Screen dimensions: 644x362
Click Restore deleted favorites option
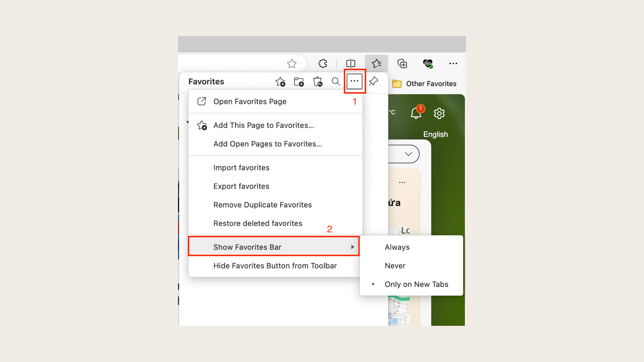tap(258, 223)
